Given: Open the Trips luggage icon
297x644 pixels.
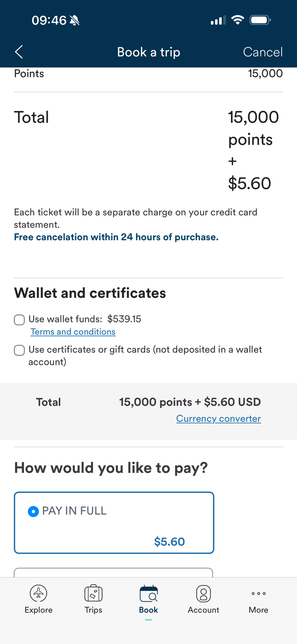Looking at the screenshot, I should 93,593.
